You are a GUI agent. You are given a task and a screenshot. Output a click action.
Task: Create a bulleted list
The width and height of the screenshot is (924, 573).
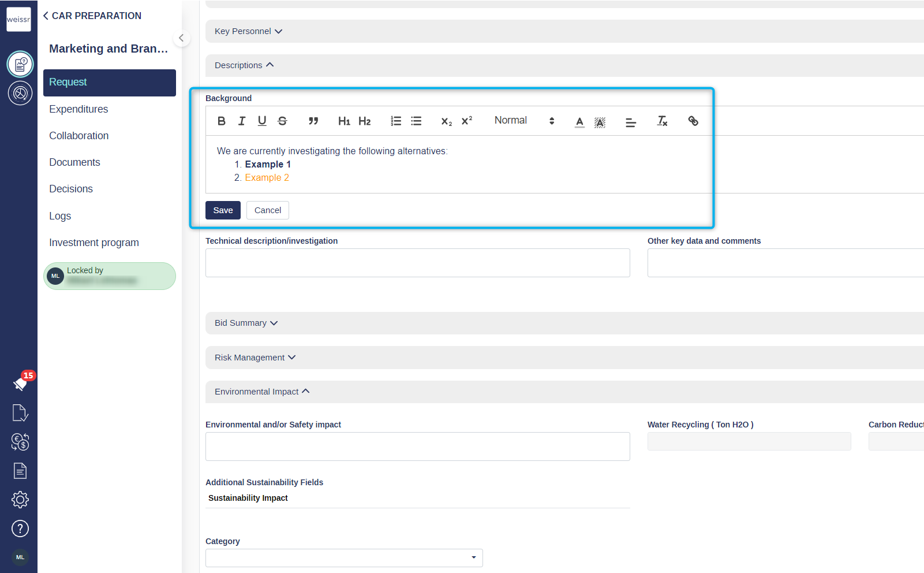(416, 121)
